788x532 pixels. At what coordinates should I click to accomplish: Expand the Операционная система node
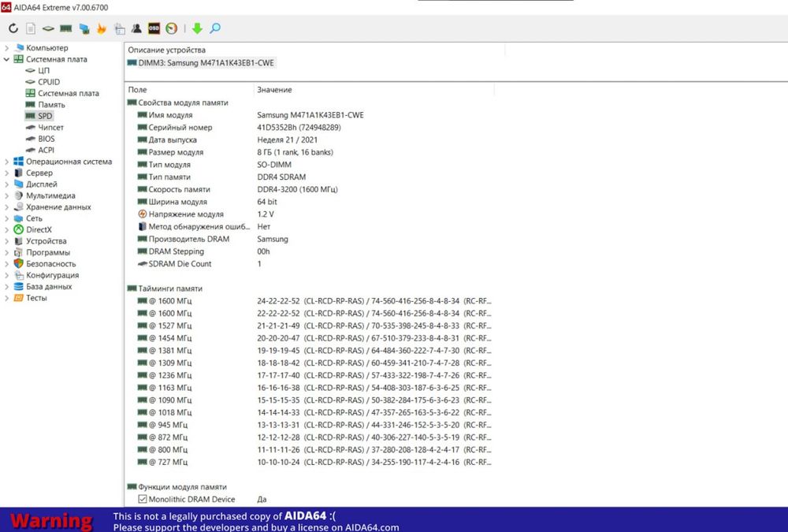tap(6, 162)
